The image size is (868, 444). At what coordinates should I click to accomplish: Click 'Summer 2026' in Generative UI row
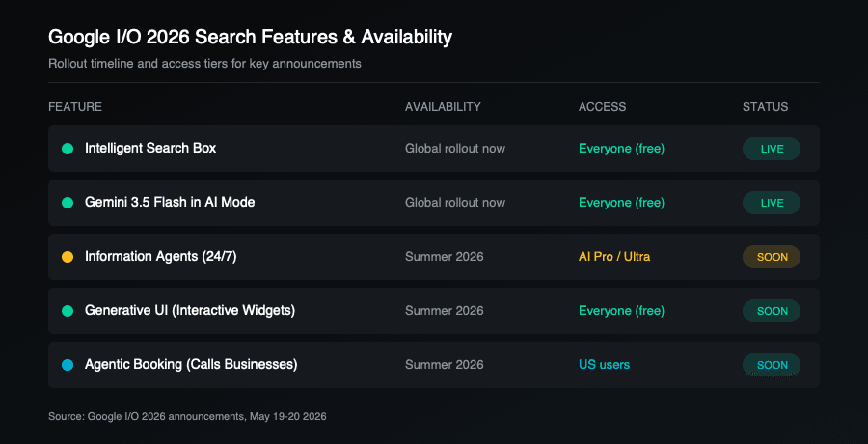pos(445,311)
